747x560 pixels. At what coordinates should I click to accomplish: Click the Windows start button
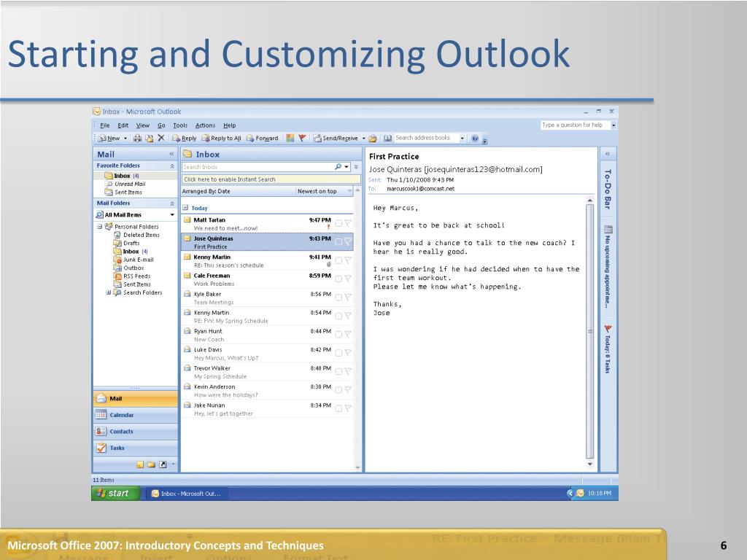(x=116, y=494)
